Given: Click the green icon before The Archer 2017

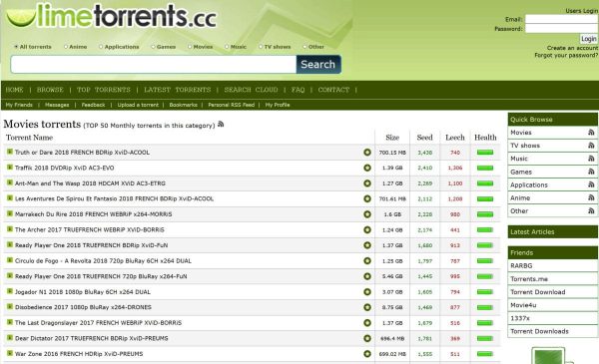Looking at the screenshot, I should (10, 229).
